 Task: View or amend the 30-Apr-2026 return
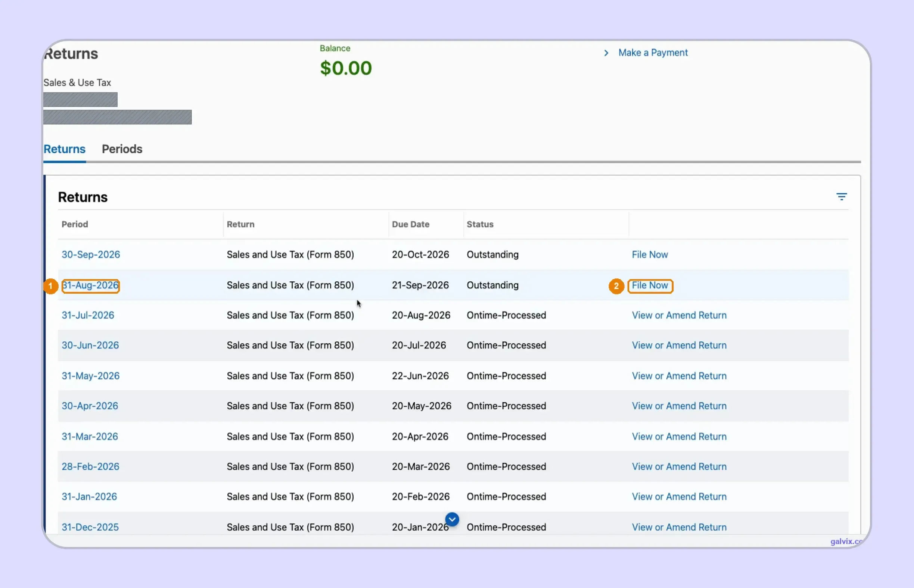tap(679, 406)
